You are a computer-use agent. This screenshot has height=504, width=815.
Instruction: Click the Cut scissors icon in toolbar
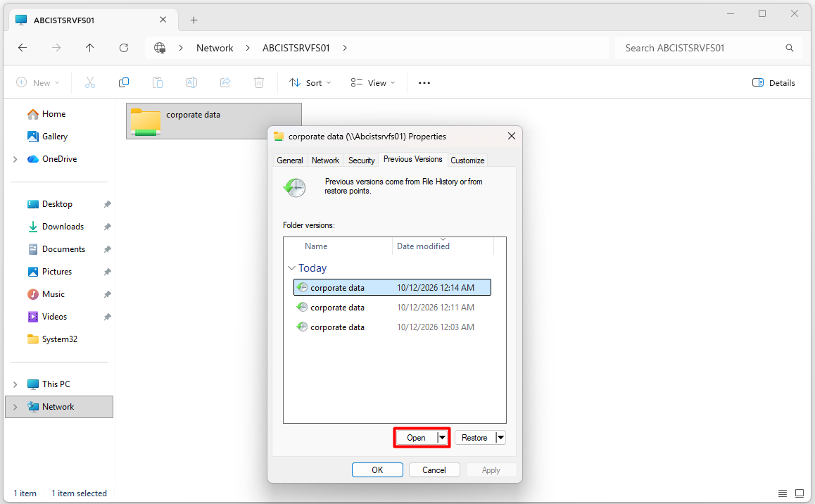tap(90, 82)
